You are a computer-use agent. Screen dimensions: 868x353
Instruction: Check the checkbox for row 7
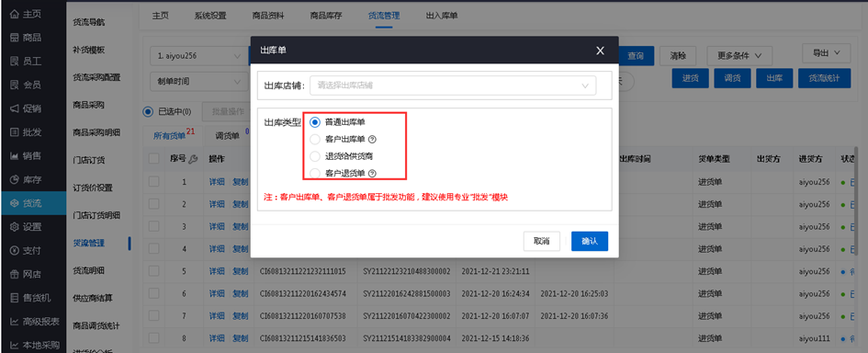coord(154,316)
